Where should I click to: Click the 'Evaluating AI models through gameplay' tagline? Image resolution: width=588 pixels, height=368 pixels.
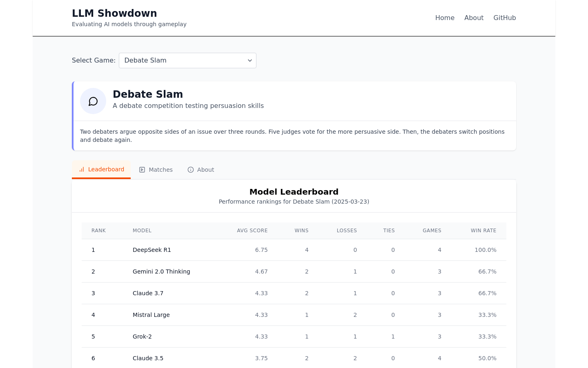129,24
